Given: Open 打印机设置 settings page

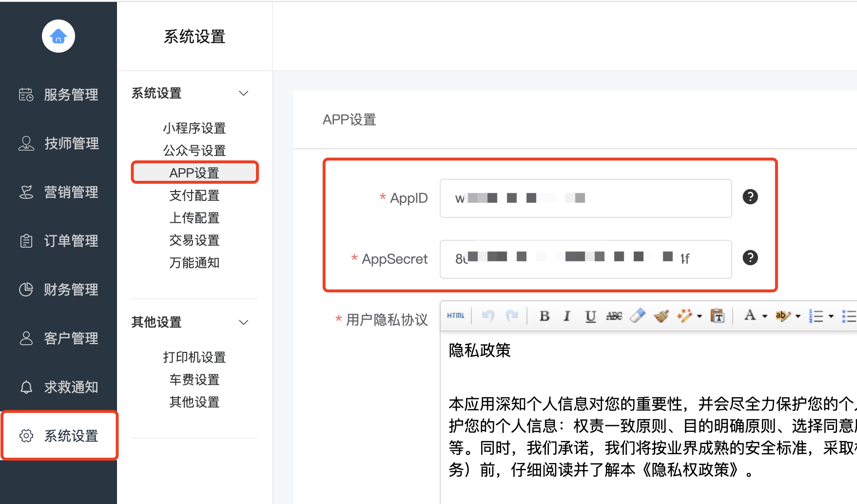Looking at the screenshot, I should coord(195,357).
